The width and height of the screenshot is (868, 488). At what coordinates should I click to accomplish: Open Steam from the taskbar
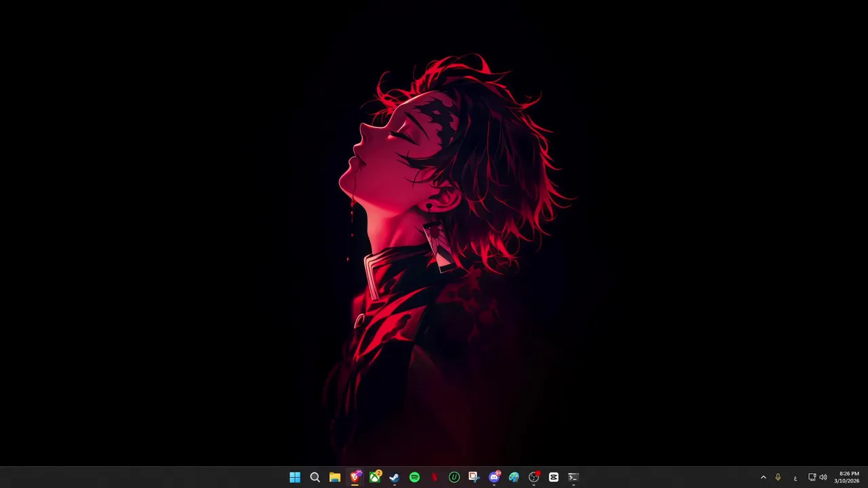(394, 477)
